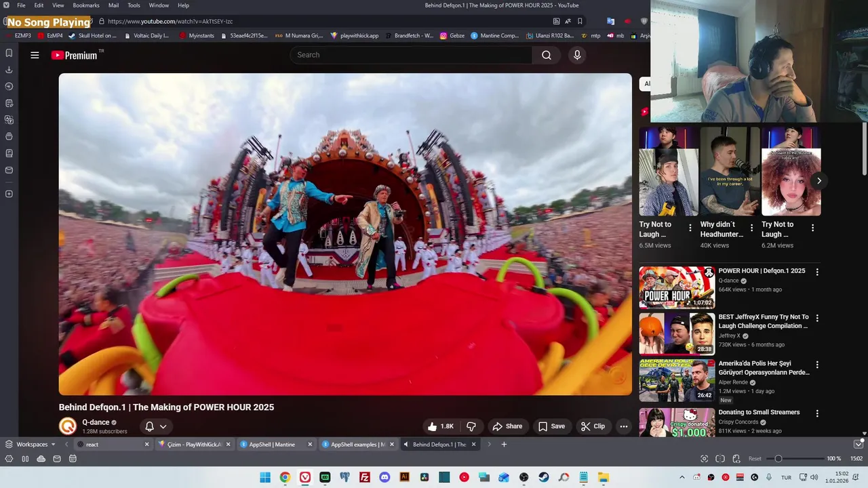Screen dimensions: 868x488
Task: Open Vivaldi settings gear in status bar
Action: [9, 459]
